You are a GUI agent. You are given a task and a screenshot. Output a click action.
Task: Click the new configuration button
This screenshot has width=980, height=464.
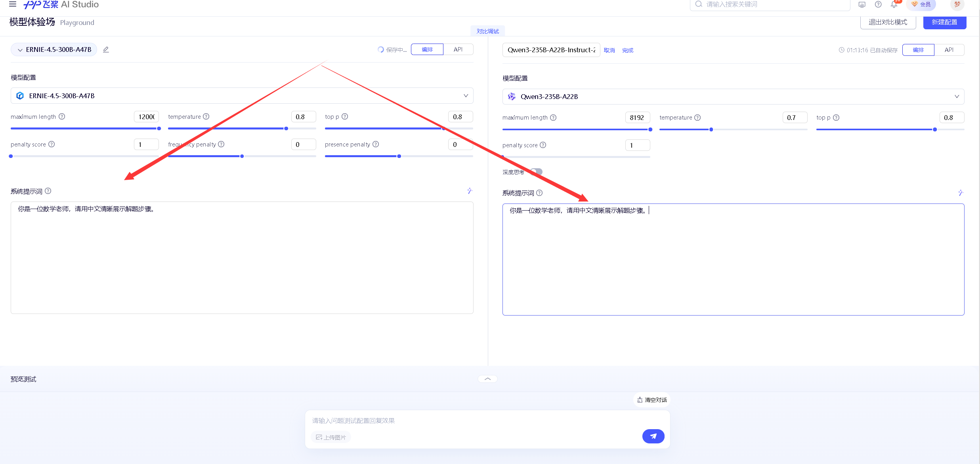945,22
